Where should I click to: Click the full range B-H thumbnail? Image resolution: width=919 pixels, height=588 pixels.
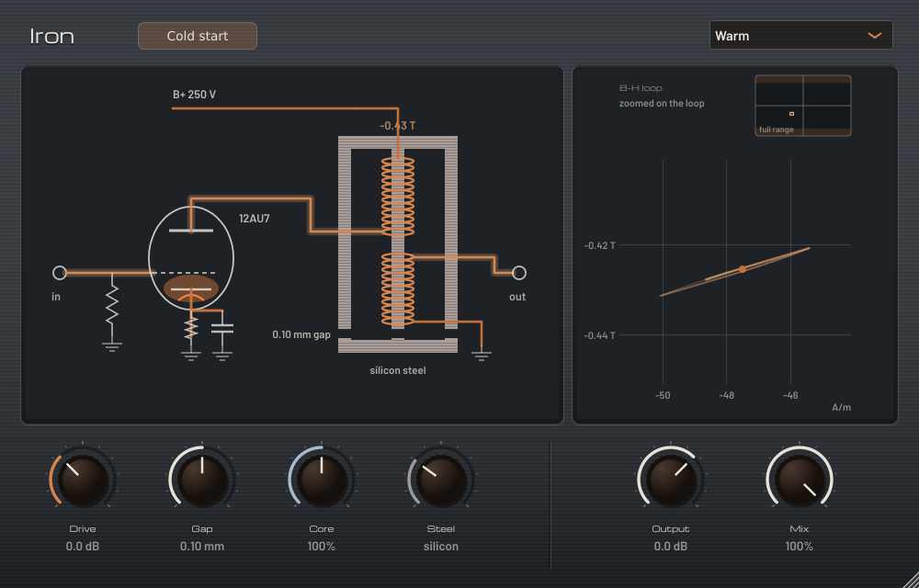coord(803,106)
